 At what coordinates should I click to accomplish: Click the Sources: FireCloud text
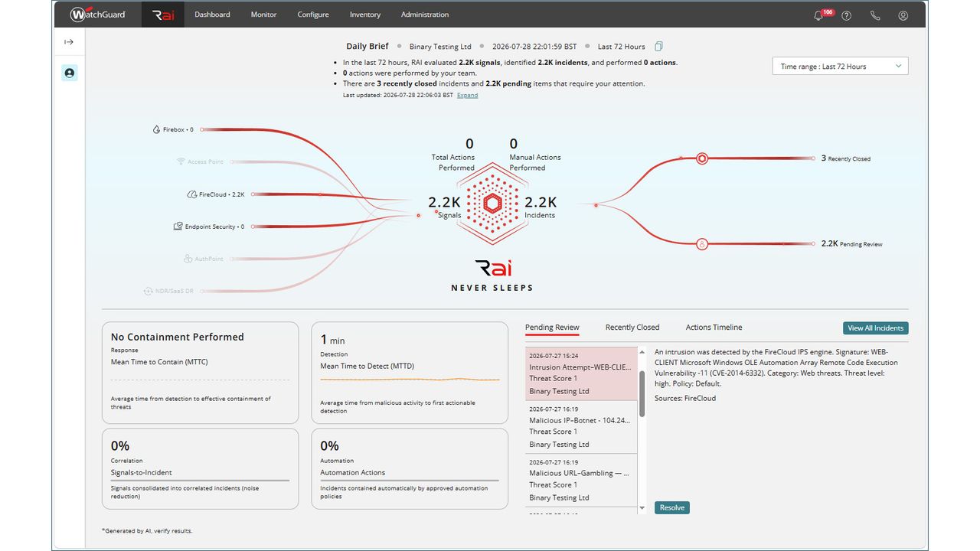coord(685,398)
